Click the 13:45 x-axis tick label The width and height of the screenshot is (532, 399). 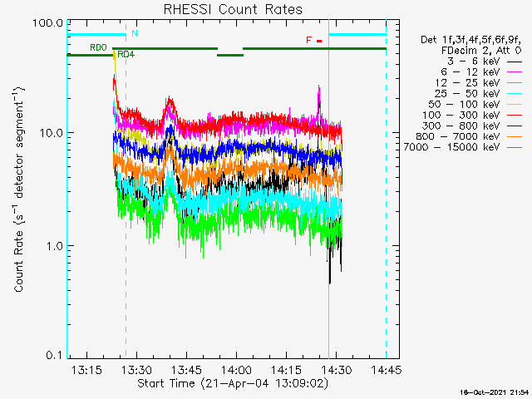tap(186, 370)
